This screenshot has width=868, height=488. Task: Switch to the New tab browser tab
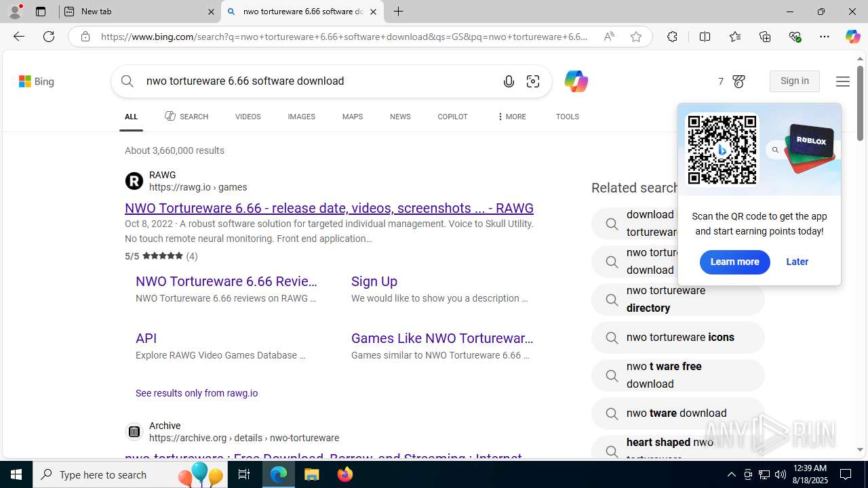click(x=140, y=12)
